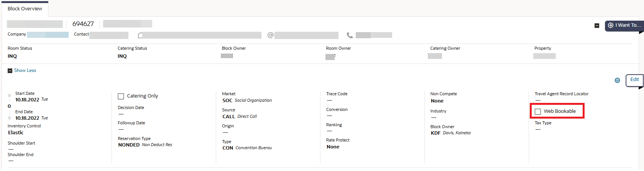The image size is (644, 171).
Task: Click the Company label
Action: coord(17,34)
